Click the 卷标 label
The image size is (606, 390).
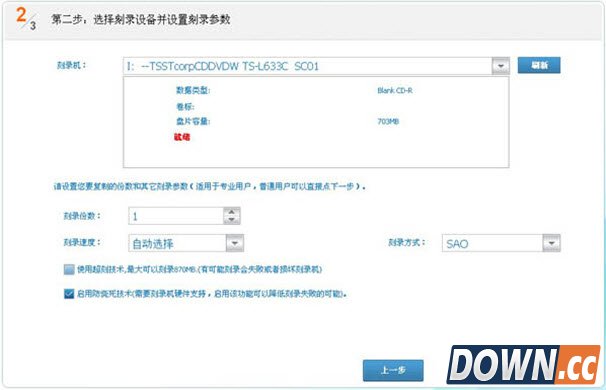pyautogui.click(x=185, y=107)
